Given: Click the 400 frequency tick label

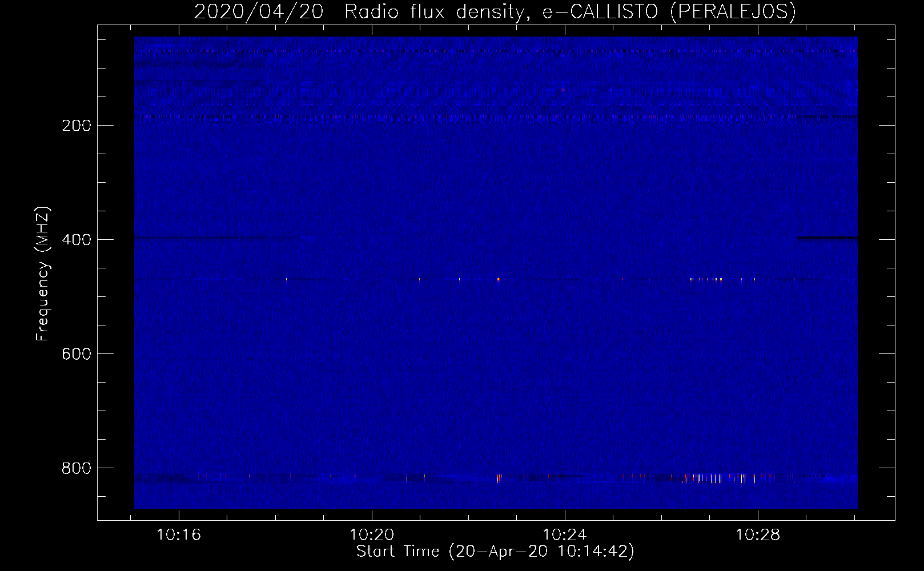Looking at the screenshot, I should [77, 240].
